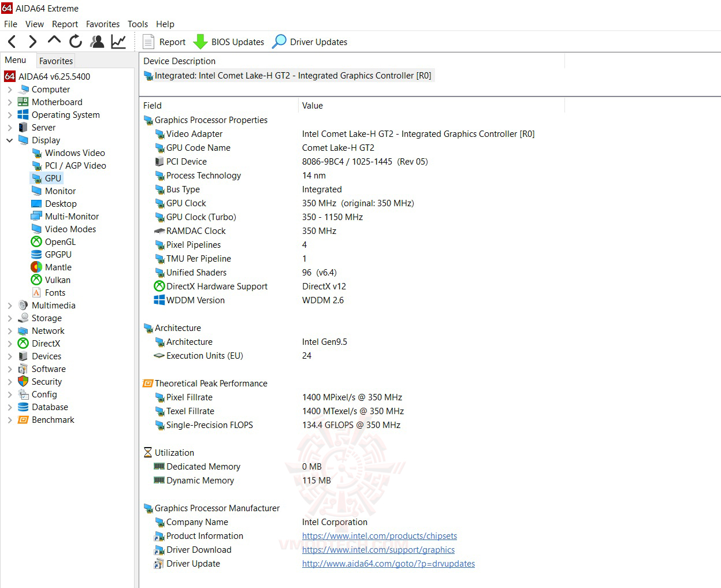Open the View menu
721x588 pixels.
[x=35, y=24]
